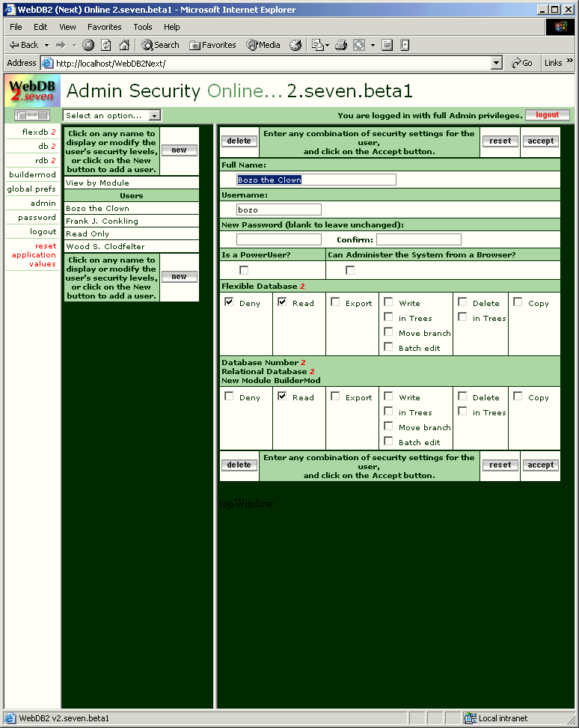Click View by Module link
Image resolution: width=579 pixels, height=728 pixels.
point(97,183)
